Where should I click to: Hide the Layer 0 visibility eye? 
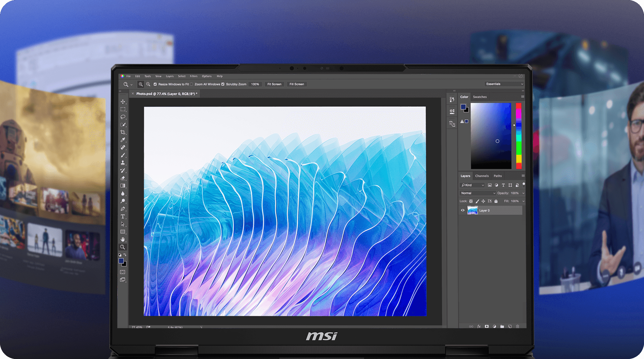tap(463, 210)
